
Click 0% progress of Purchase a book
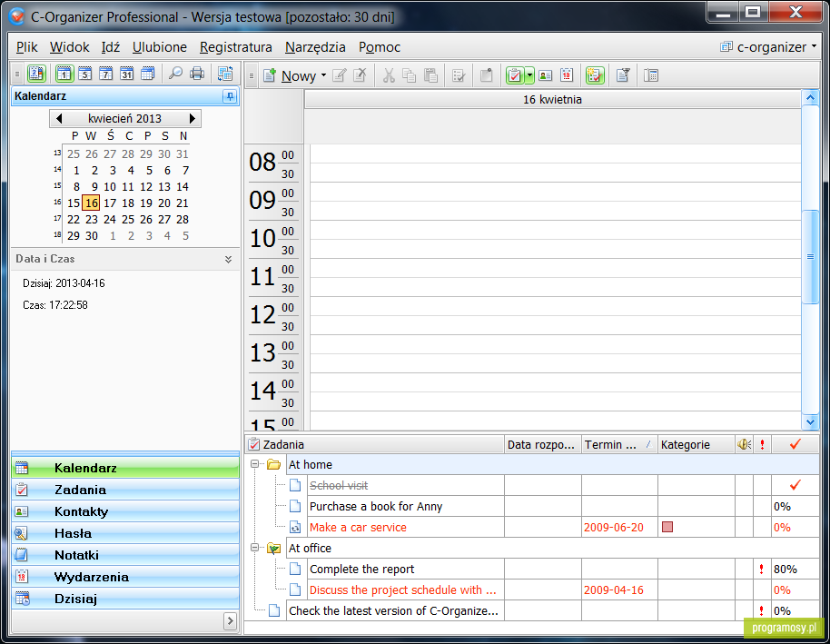[782, 506]
